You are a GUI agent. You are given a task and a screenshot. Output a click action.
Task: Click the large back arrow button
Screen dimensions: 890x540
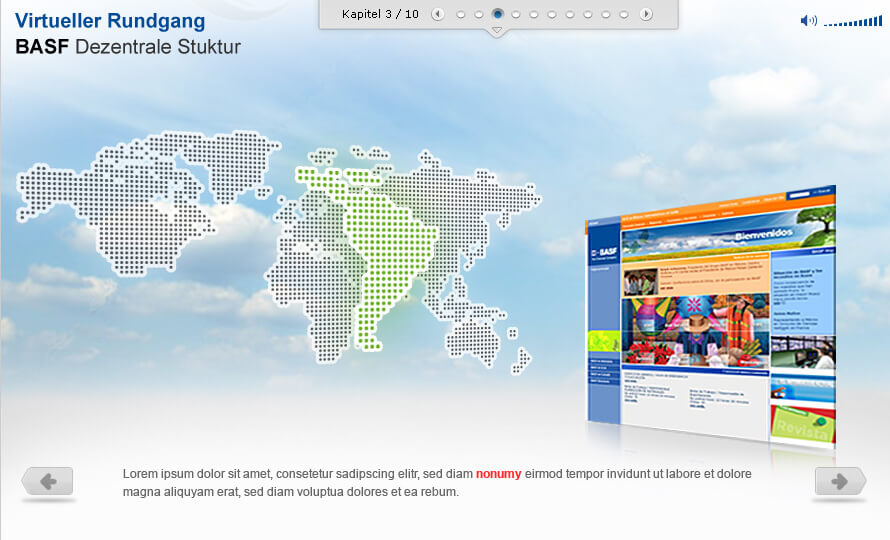pos(48,481)
